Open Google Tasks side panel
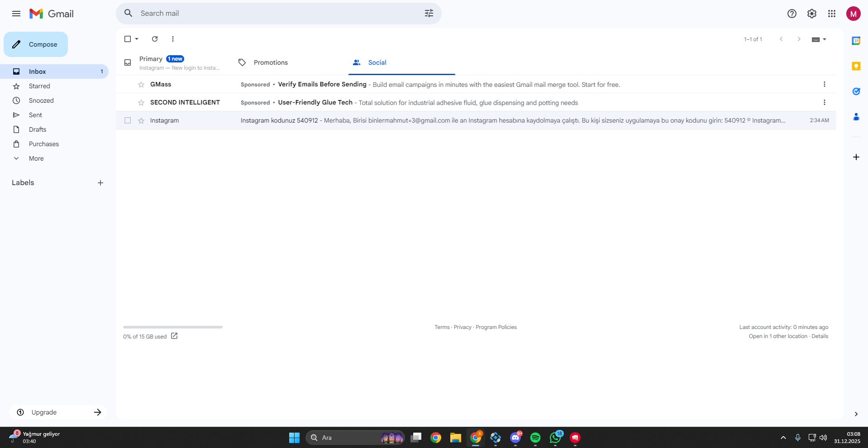Image resolution: width=868 pixels, height=448 pixels. click(856, 91)
